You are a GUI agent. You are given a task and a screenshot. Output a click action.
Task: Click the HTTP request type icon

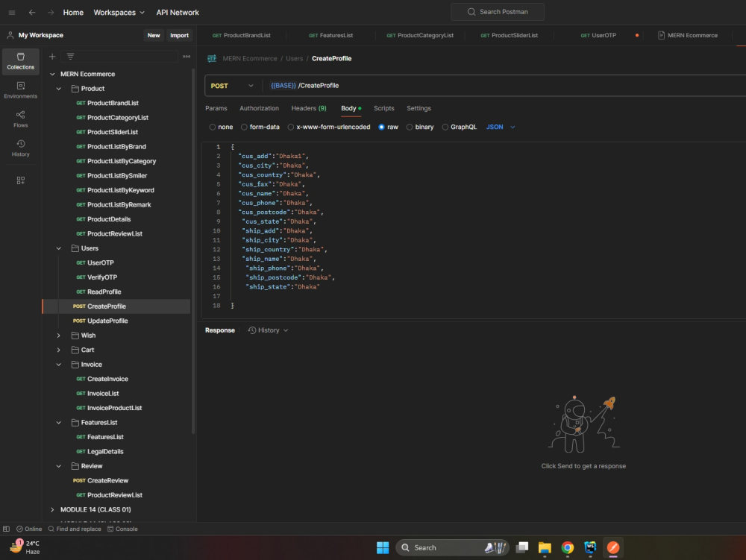pyautogui.click(x=212, y=58)
